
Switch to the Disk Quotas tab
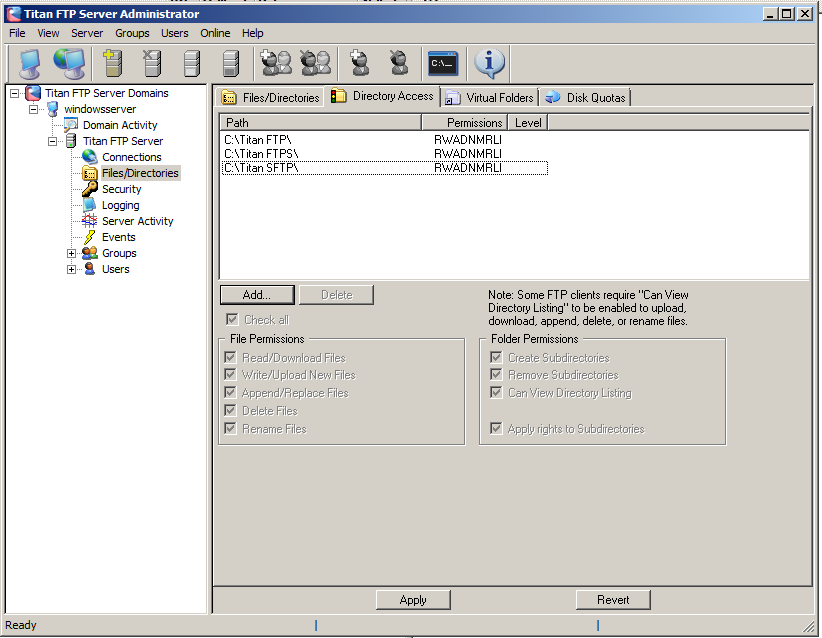(585, 98)
